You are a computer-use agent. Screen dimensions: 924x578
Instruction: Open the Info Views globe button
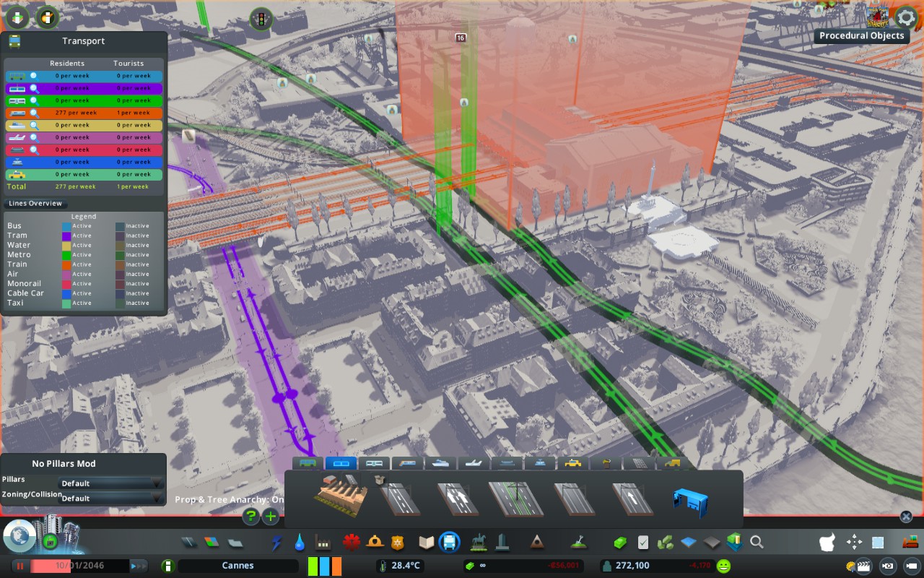pyautogui.click(x=19, y=535)
